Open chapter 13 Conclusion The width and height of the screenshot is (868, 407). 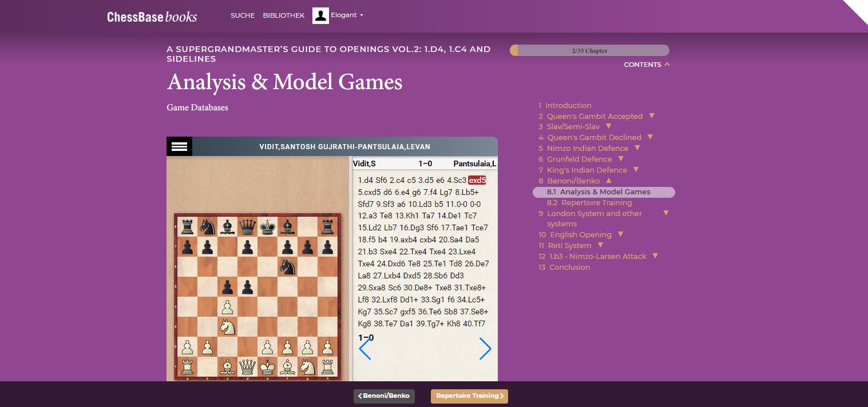pyautogui.click(x=564, y=267)
